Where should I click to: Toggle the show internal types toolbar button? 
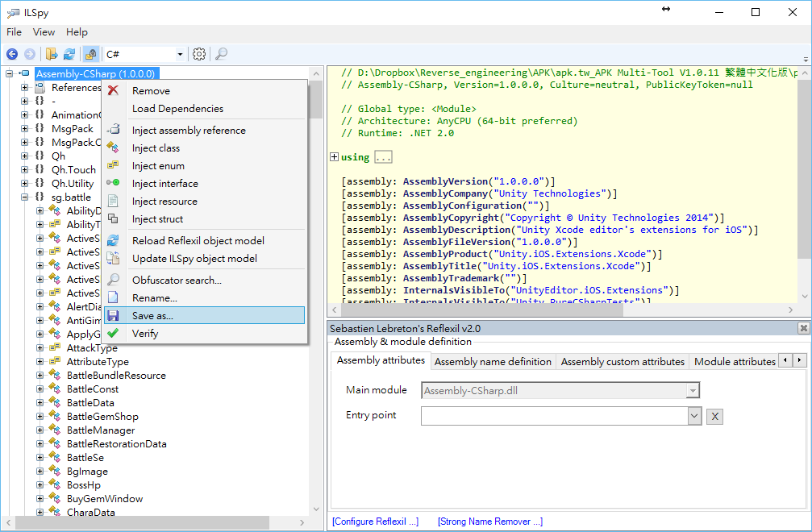(x=90, y=54)
